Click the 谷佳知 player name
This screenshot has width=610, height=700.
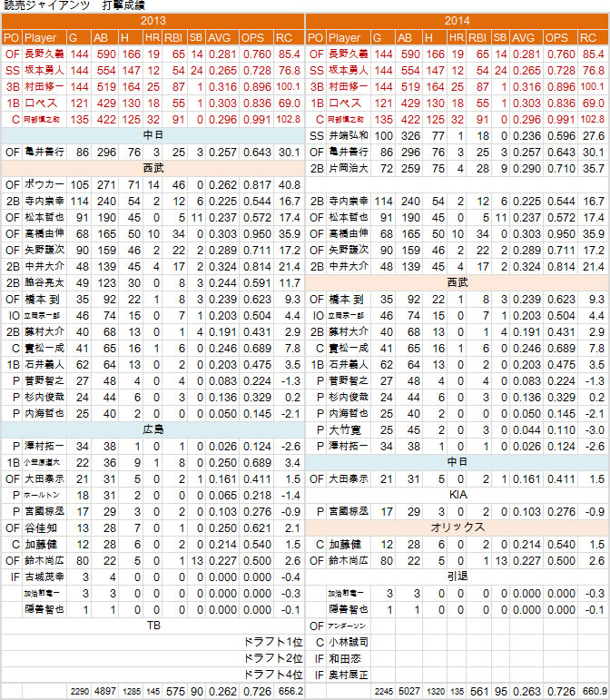tap(41, 528)
